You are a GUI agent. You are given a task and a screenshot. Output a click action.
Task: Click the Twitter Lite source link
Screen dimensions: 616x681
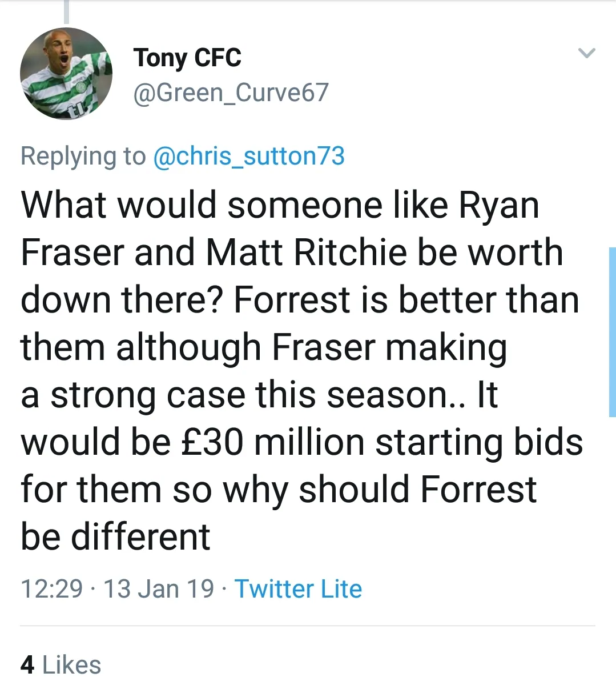click(298, 589)
